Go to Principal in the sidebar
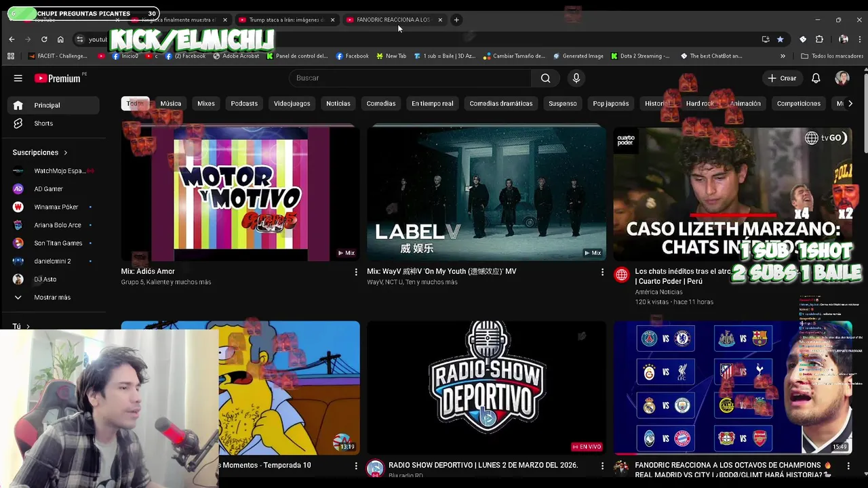Viewport: 868px width, 488px height. [x=53, y=105]
